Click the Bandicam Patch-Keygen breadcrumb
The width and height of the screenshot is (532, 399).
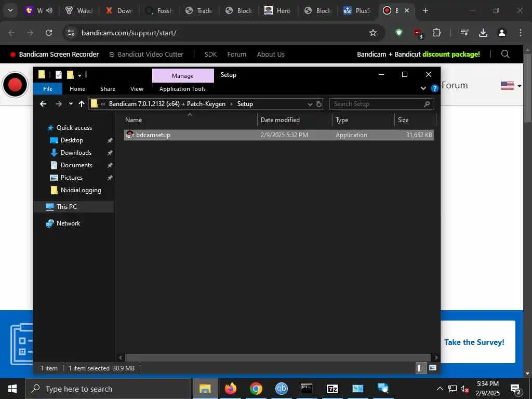[x=167, y=104]
